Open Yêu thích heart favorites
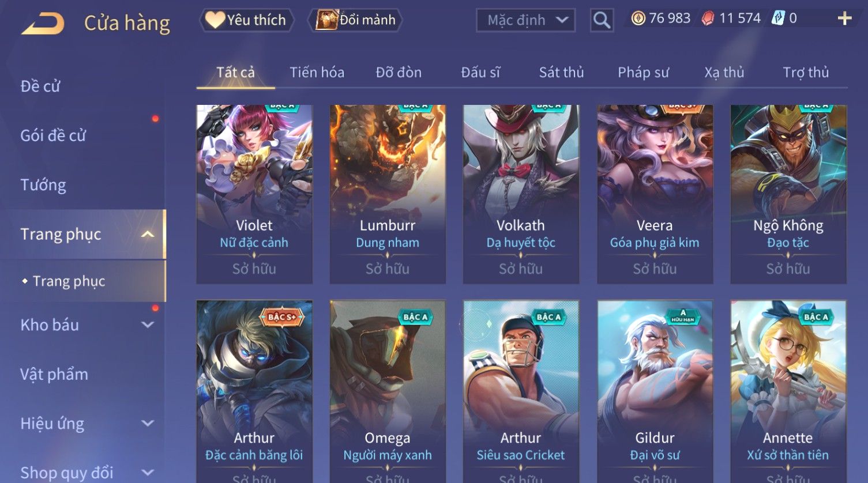This screenshot has height=483, width=868. click(247, 20)
